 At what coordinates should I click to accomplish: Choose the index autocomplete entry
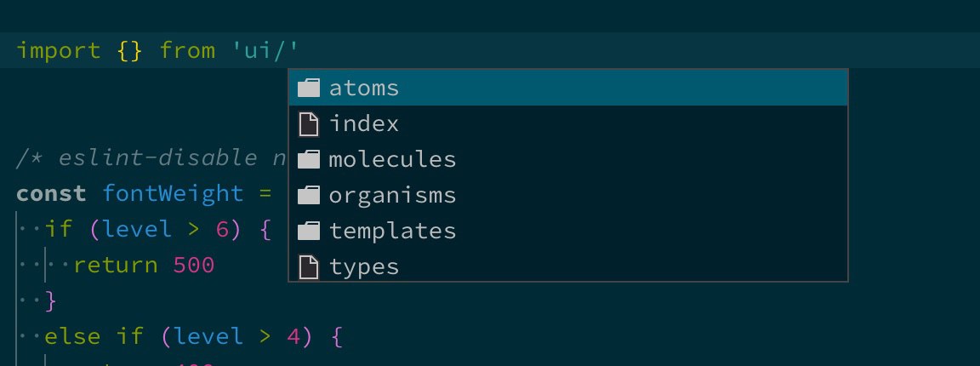click(x=568, y=124)
